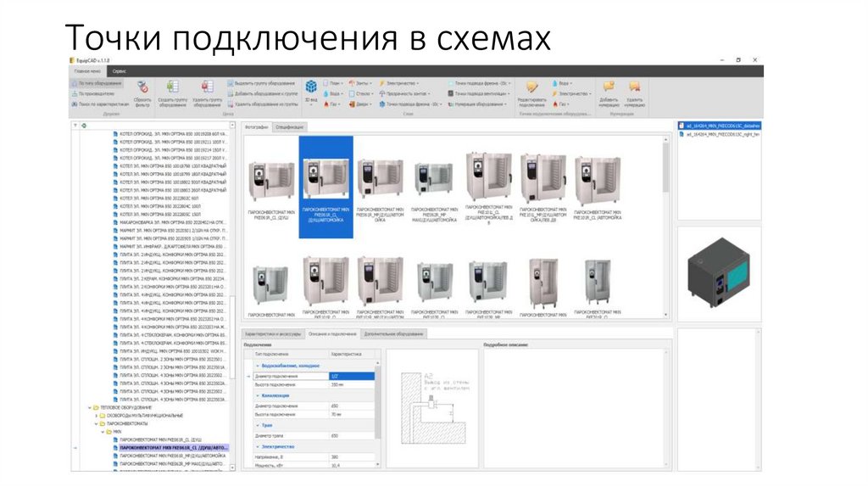Collapse Электричество group
This screenshot has height=487, width=868.
pos(258,446)
